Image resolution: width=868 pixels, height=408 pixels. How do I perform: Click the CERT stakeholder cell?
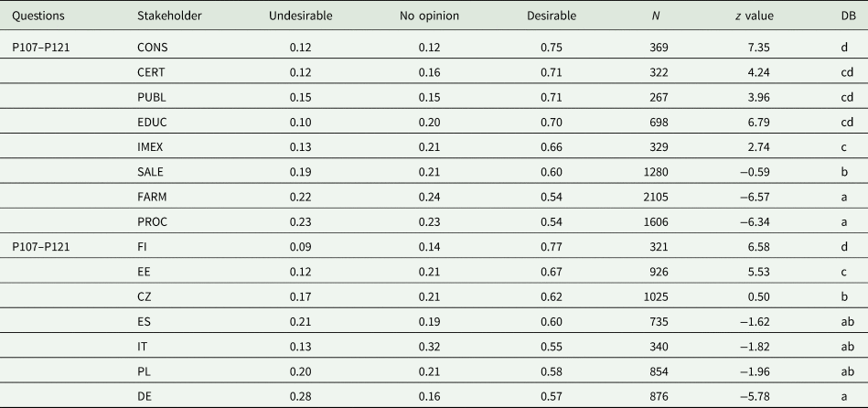point(152,72)
